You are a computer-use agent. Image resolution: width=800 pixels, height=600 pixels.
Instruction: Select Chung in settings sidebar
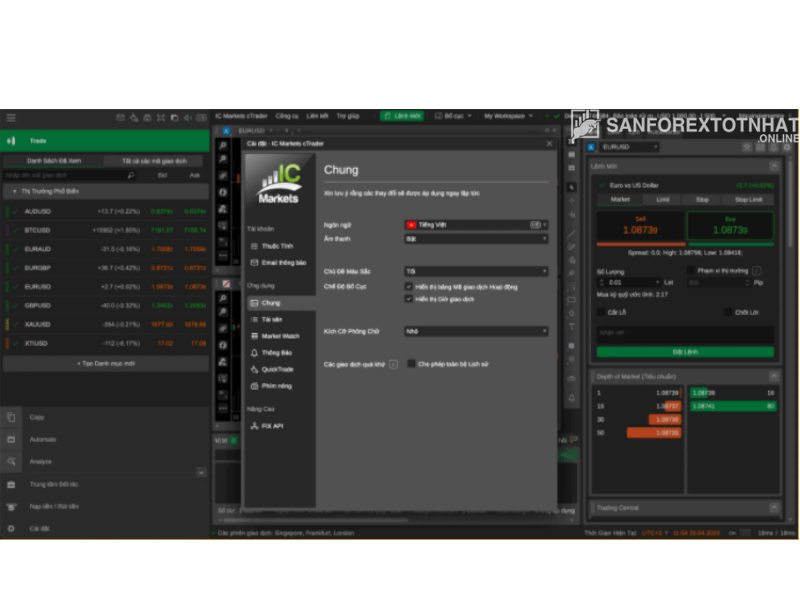tap(280, 303)
